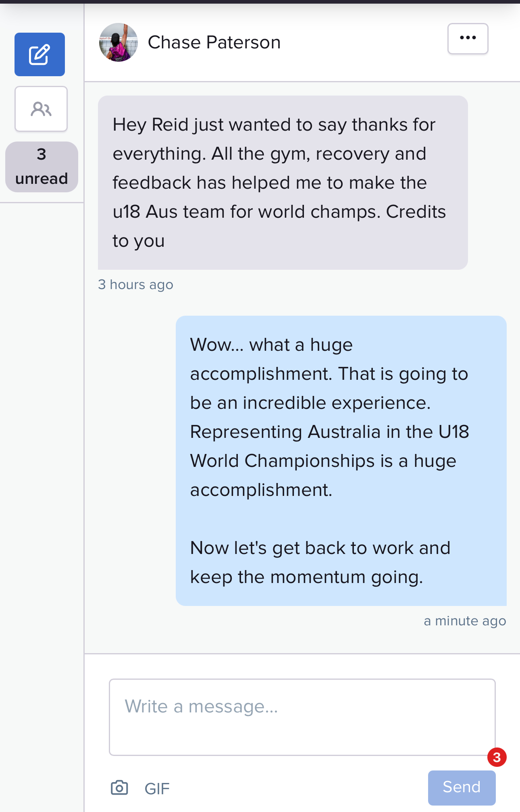Focus the Write a message field
The width and height of the screenshot is (520, 812).
pyautogui.click(x=302, y=717)
